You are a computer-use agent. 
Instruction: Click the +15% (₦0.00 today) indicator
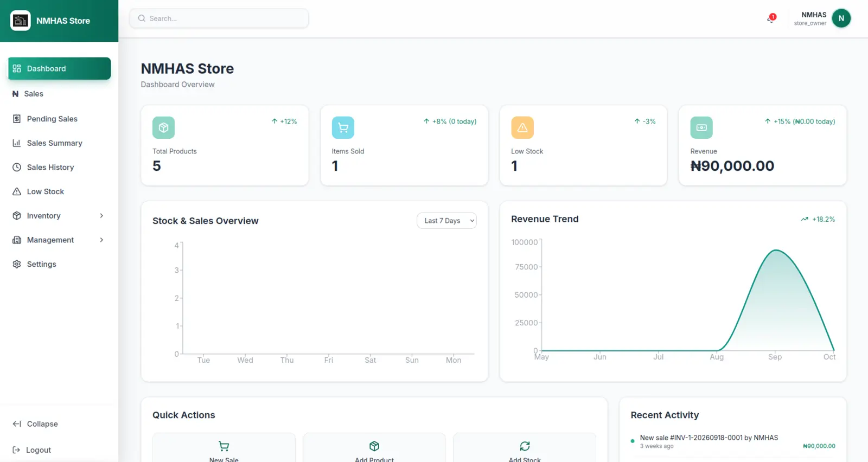point(800,121)
